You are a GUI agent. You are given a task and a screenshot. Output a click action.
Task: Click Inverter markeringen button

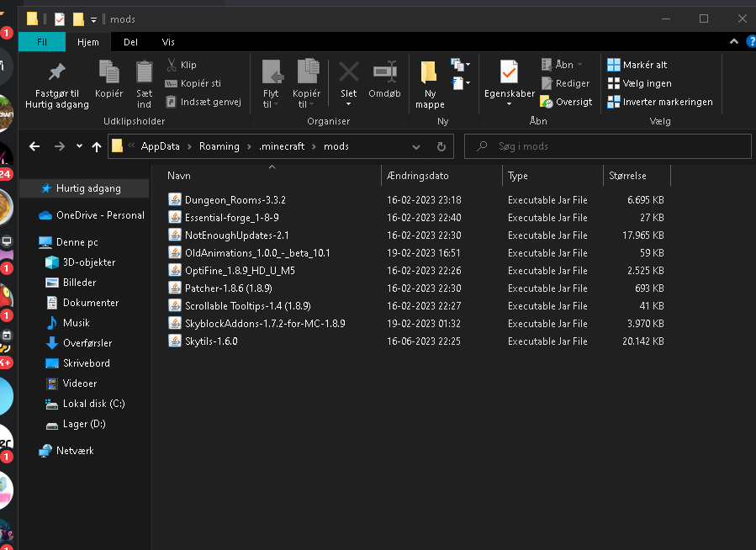click(659, 102)
